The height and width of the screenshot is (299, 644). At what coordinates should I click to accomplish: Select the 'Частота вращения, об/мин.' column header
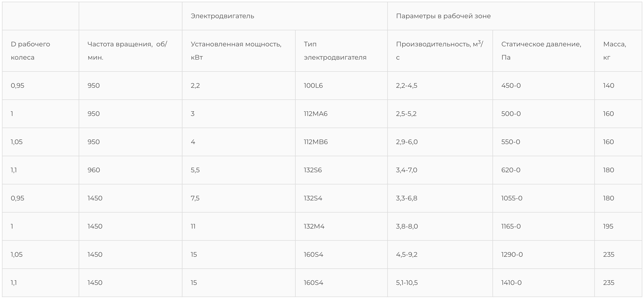pyautogui.click(x=127, y=51)
